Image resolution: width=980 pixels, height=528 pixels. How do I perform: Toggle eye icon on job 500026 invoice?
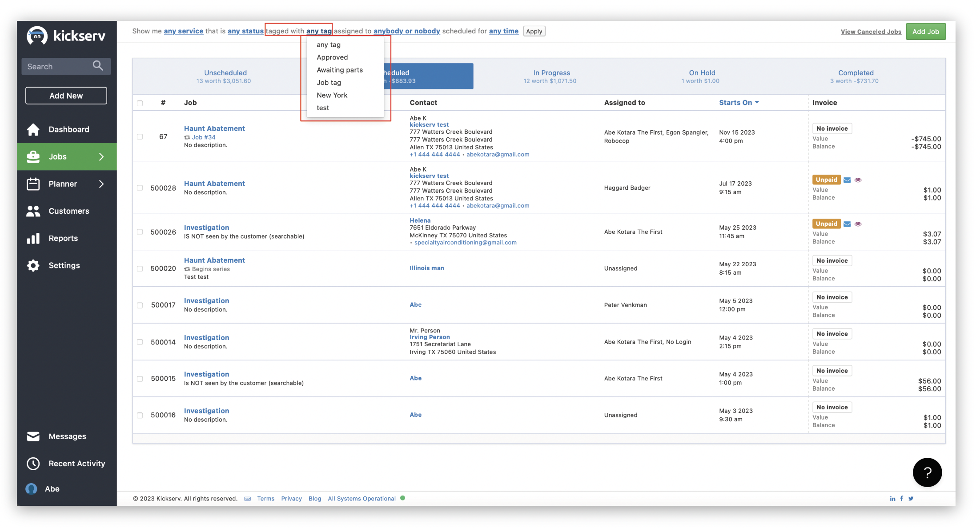pos(858,224)
